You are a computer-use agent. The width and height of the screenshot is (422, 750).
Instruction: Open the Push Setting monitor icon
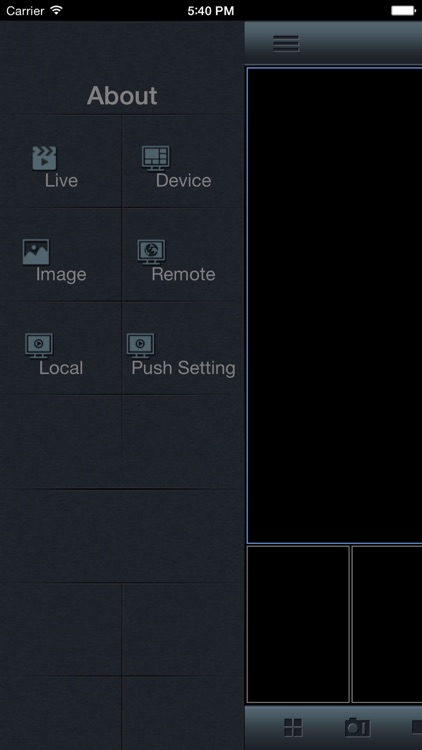pyautogui.click(x=140, y=345)
